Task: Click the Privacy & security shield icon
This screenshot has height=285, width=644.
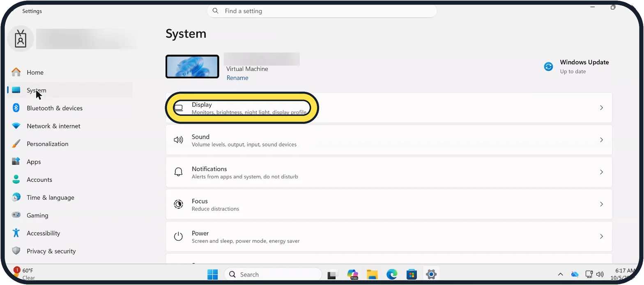Action: click(16, 251)
